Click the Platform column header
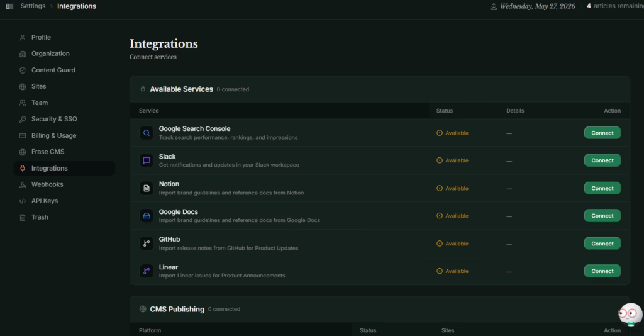The width and height of the screenshot is (644, 336). pos(150,330)
